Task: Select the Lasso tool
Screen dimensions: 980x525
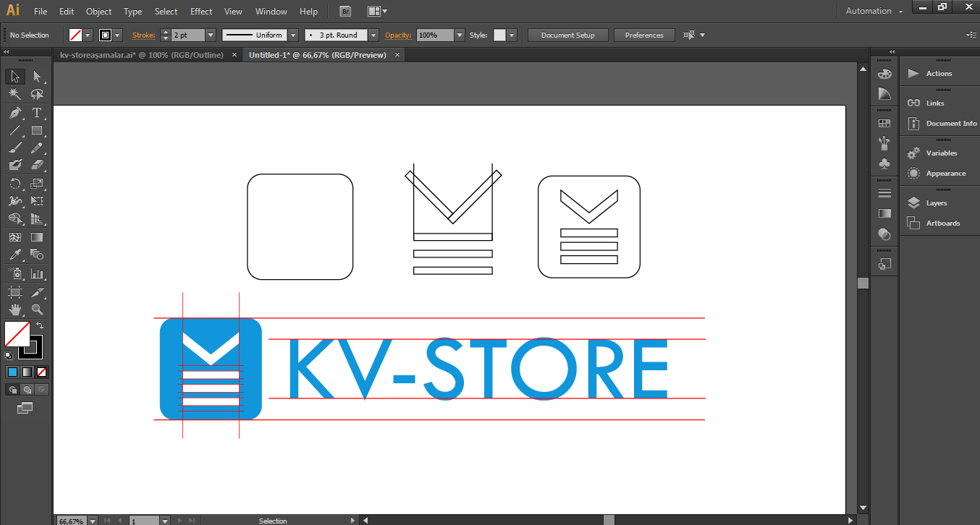Action: pos(37,94)
